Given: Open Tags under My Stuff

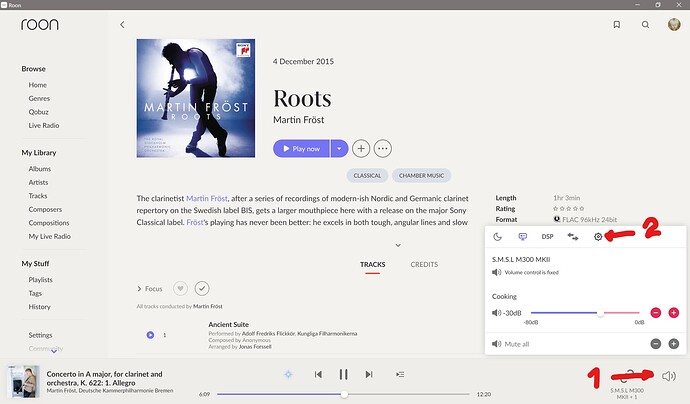Looking at the screenshot, I should point(35,294).
